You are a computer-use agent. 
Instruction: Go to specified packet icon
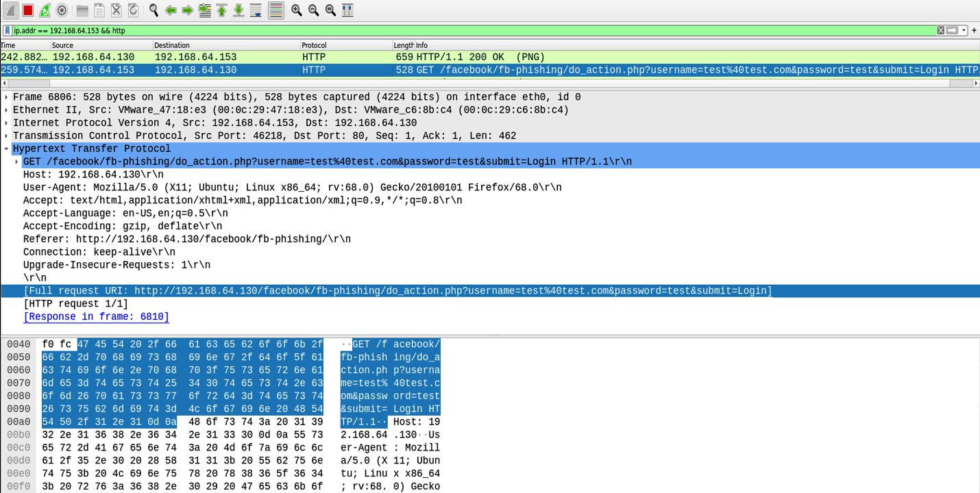[x=204, y=10]
